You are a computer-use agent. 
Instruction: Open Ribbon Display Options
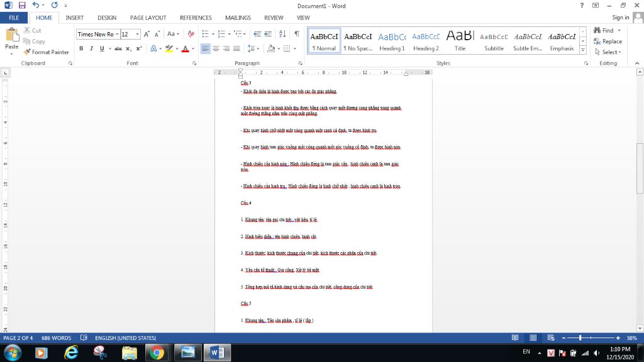[x=596, y=5]
